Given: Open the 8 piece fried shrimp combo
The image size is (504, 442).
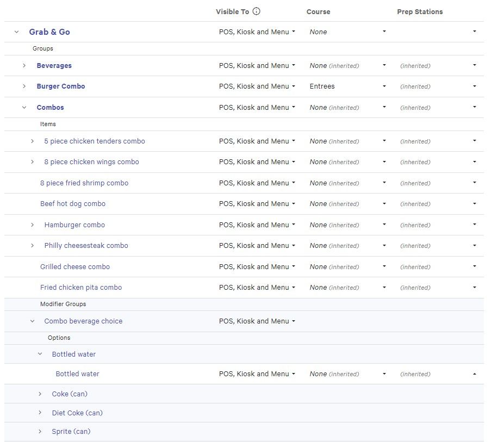Looking at the screenshot, I should tap(84, 183).
